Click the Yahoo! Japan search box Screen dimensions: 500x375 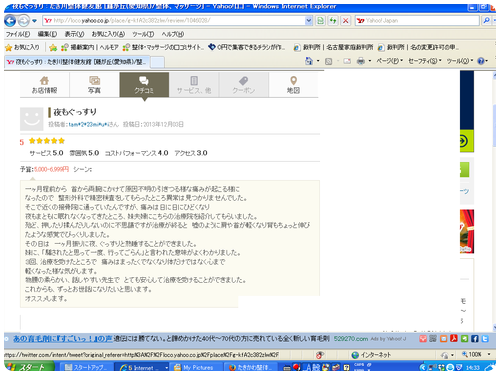coord(417,21)
